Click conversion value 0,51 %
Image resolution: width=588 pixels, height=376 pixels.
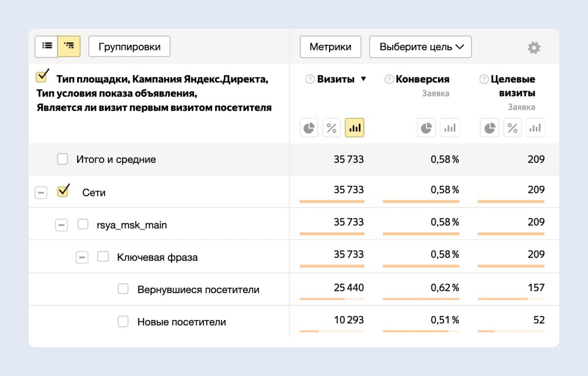click(445, 320)
